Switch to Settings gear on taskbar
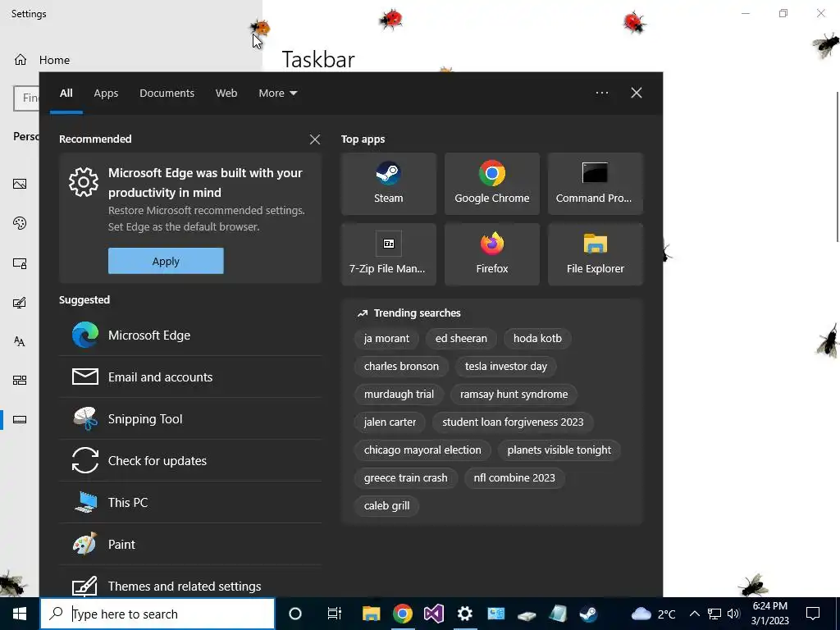Viewport: 840px width, 630px height. (464, 614)
